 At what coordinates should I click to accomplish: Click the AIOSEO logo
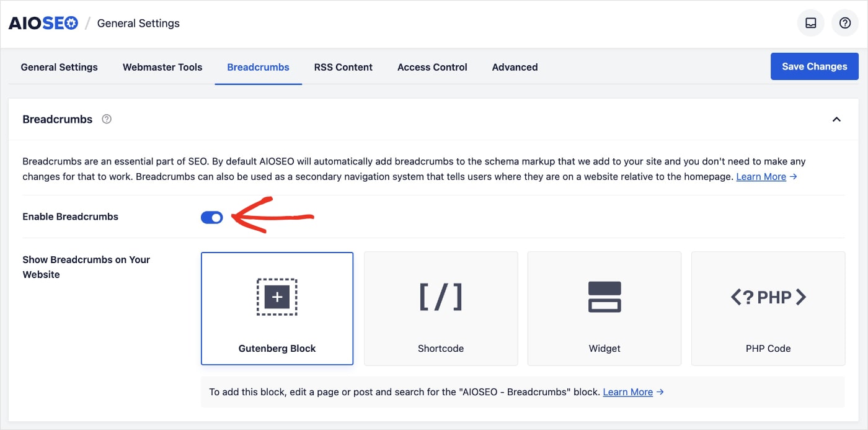(x=43, y=24)
